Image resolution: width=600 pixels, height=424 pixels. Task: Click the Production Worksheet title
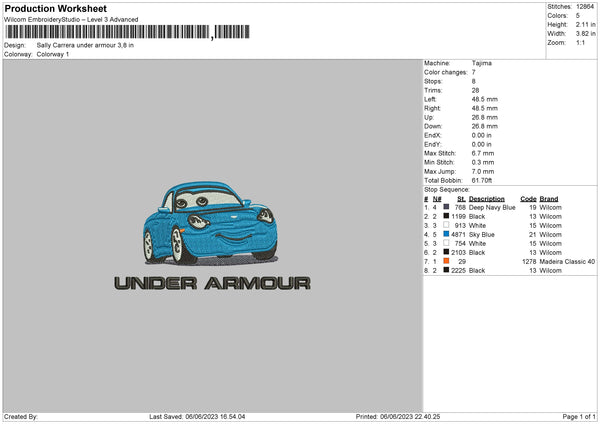click(56, 8)
